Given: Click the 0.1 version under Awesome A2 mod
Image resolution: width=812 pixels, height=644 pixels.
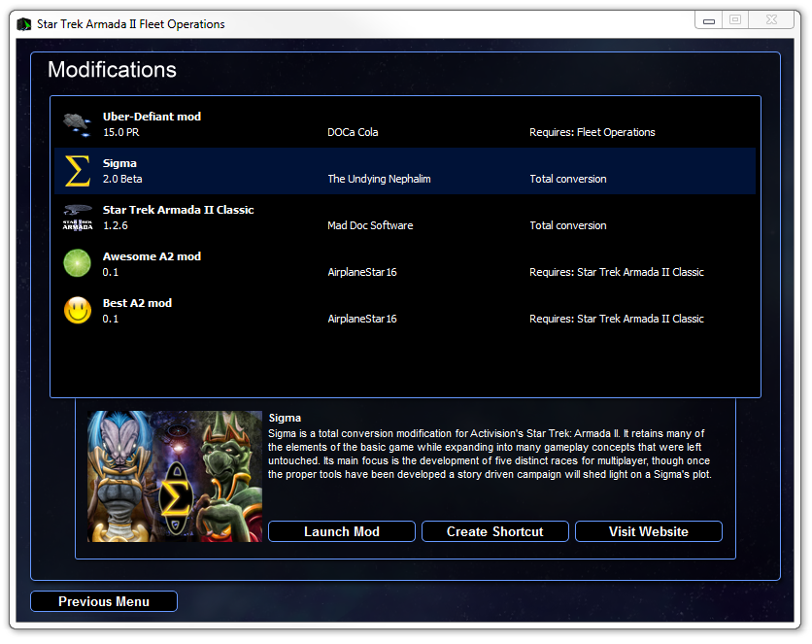Looking at the screenshot, I should click(111, 272).
